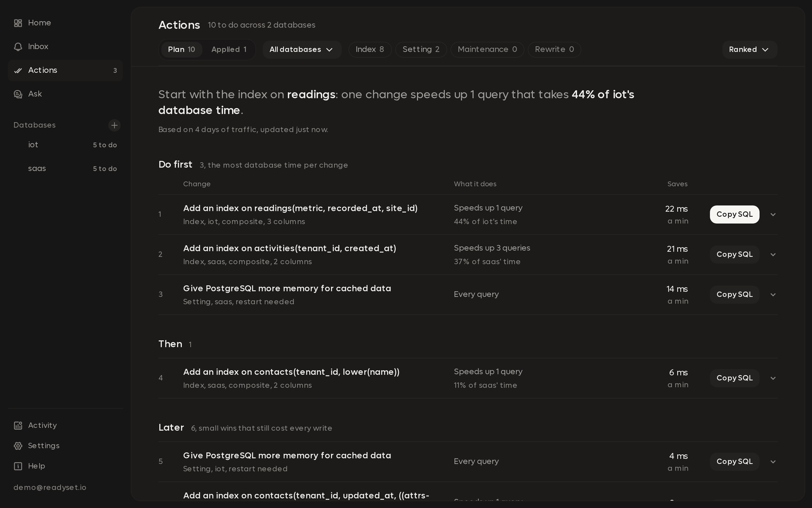The image size is (812, 508).
Task: Add a database with the plus icon
Action: pyautogui.click(x=115, y=125)
